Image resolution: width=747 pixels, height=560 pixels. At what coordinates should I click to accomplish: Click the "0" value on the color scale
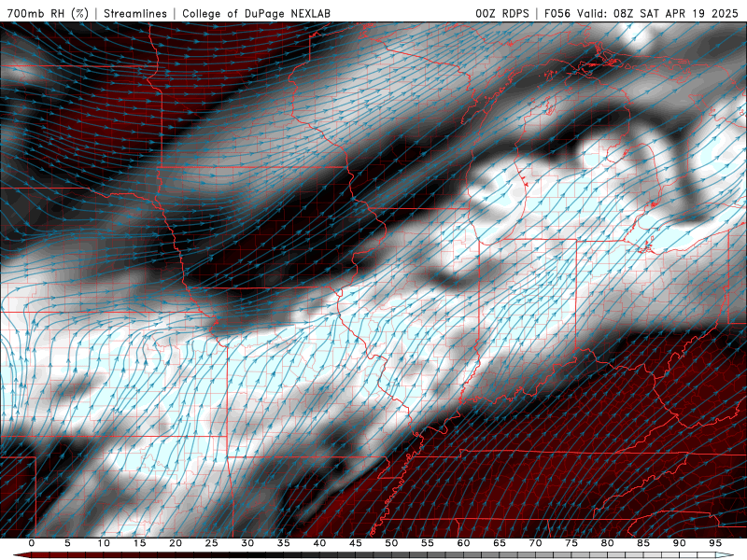(x=32, y=543)
